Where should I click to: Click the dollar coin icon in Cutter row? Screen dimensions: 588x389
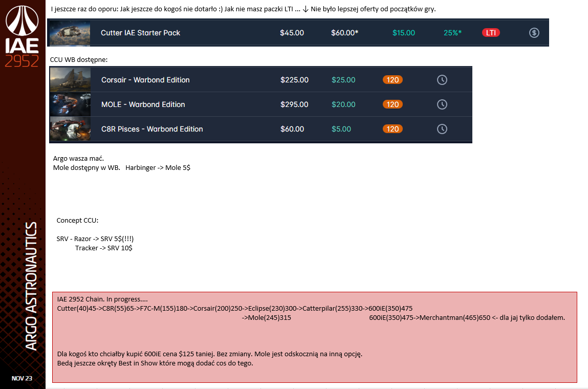534,33
